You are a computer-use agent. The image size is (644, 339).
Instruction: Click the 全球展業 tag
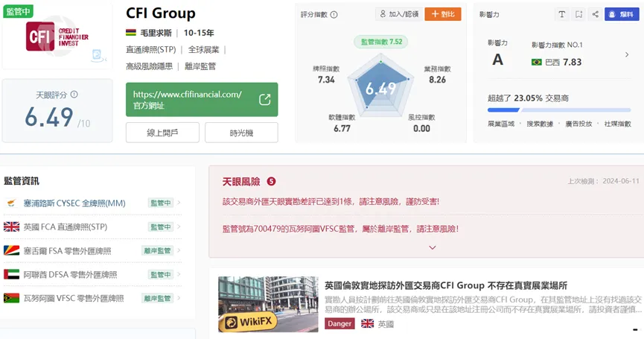pyautogui.click(x=204, y=50)
